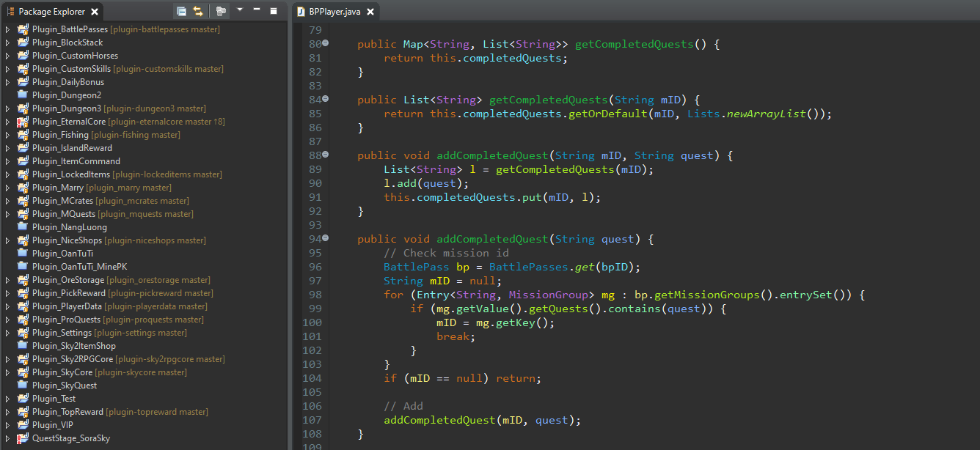Image resolution: width=980 pixels, height=450 pixels.
Task: Close the BPPlayer.java editor tab
Action: click(x=370, y=12)
